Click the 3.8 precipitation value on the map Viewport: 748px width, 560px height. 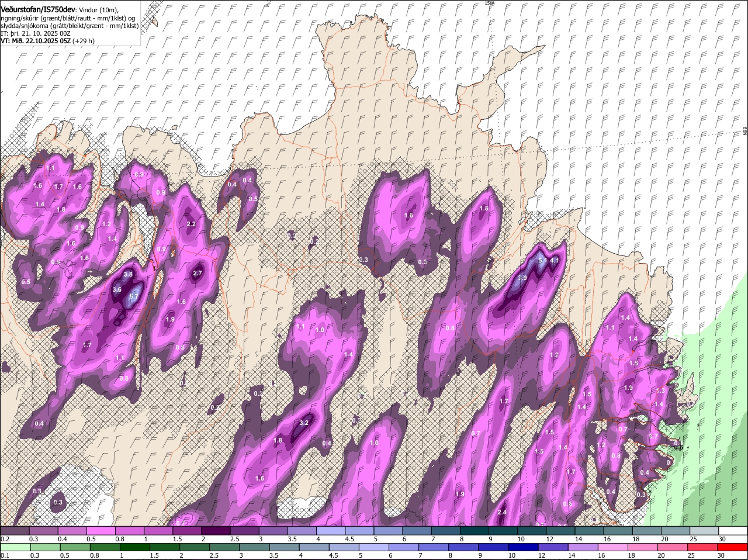tap(129, 275)
